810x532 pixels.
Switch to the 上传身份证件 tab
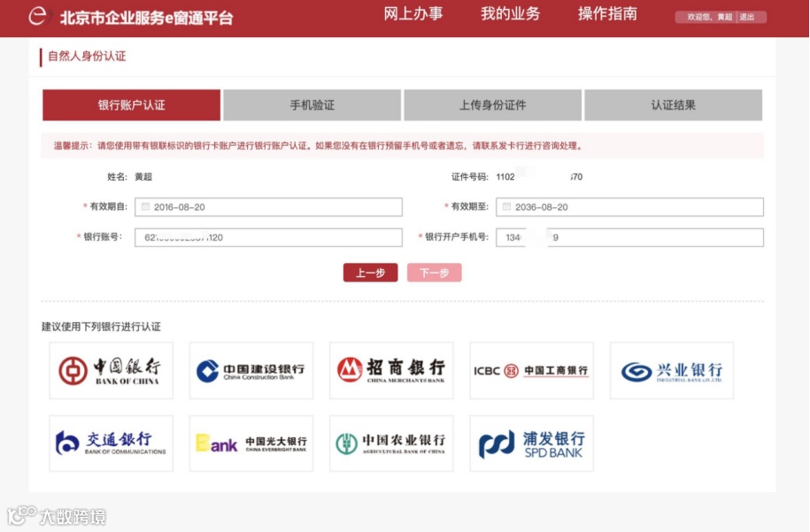coord(492,104)
